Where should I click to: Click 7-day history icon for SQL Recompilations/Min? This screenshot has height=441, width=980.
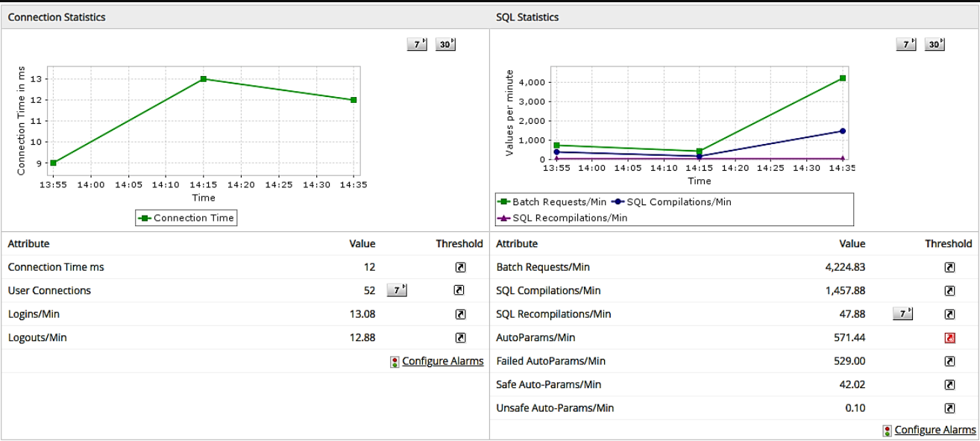tap(902, 314)
